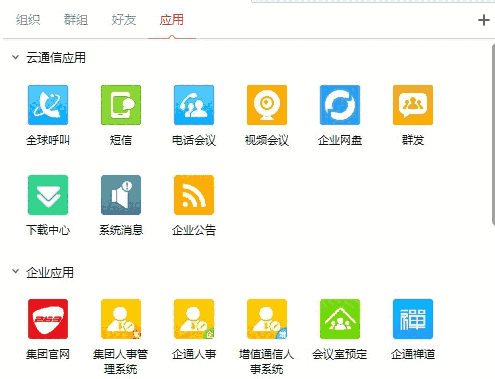Launch the 短信 SMS app icon

click(x=121, y=105)
